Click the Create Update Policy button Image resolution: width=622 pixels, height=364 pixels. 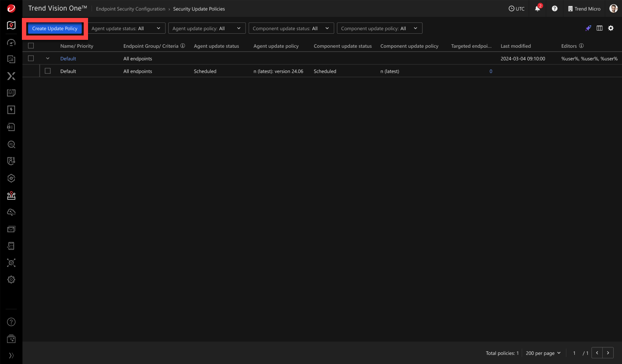pos(55,28)
